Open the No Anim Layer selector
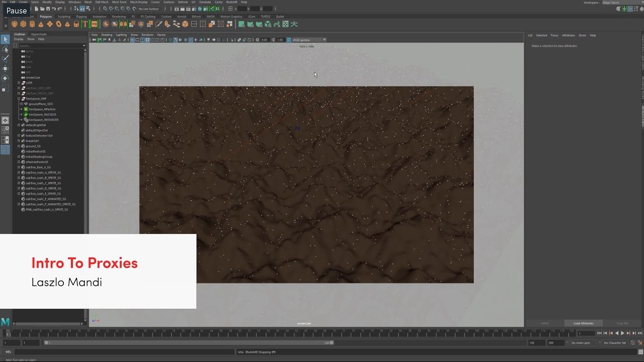 582,343
